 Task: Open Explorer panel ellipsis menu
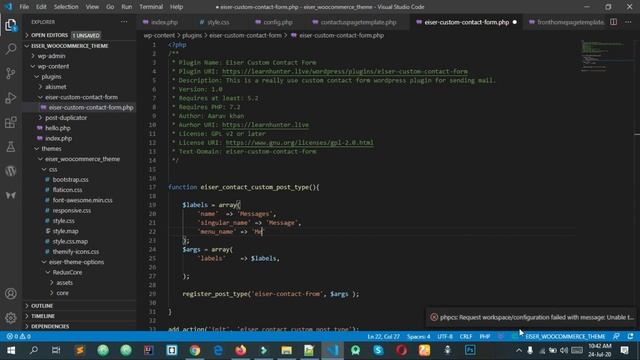tap(124, 22)
